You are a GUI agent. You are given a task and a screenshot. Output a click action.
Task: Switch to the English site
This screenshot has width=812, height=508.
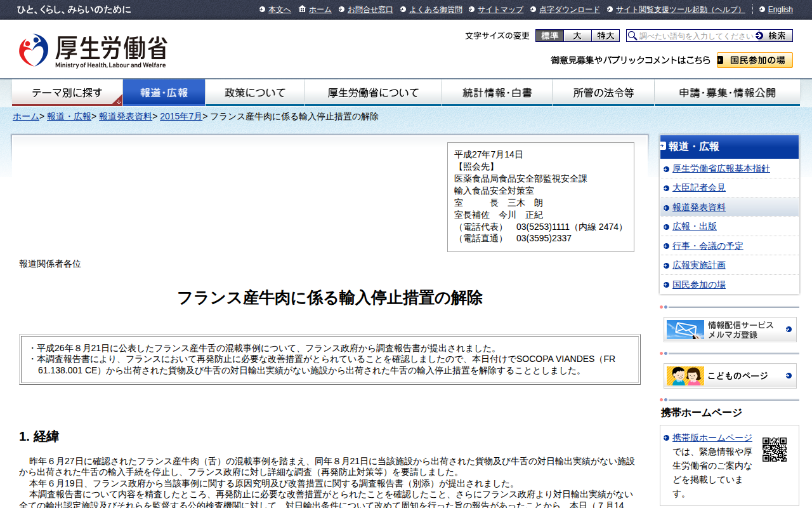[x=780, y=10]
